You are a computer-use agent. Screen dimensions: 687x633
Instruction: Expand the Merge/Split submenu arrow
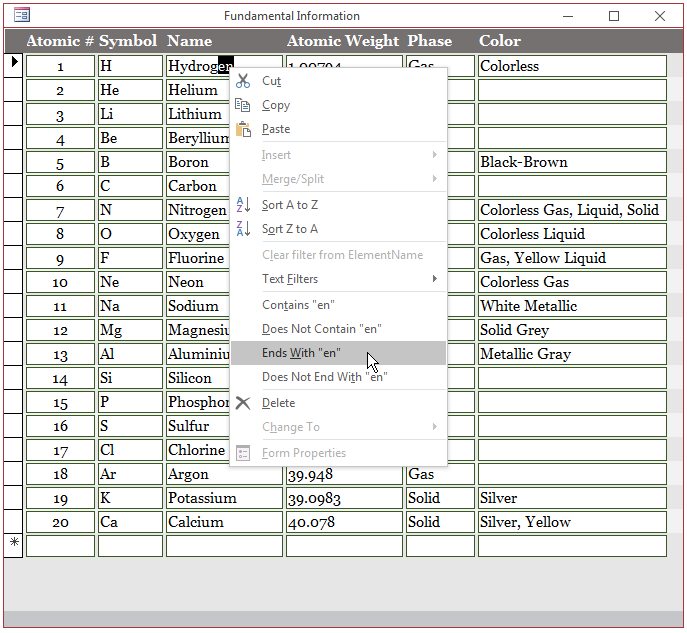click(x=435, y=179)
